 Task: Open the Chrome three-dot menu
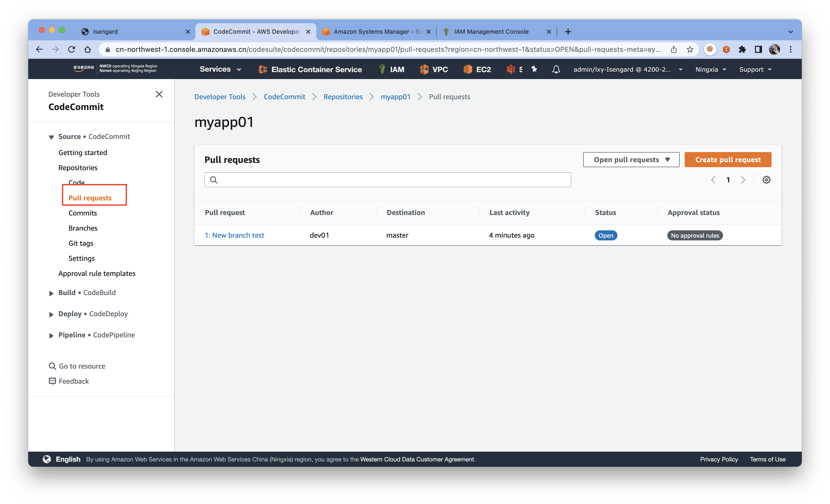coord(790,50)
